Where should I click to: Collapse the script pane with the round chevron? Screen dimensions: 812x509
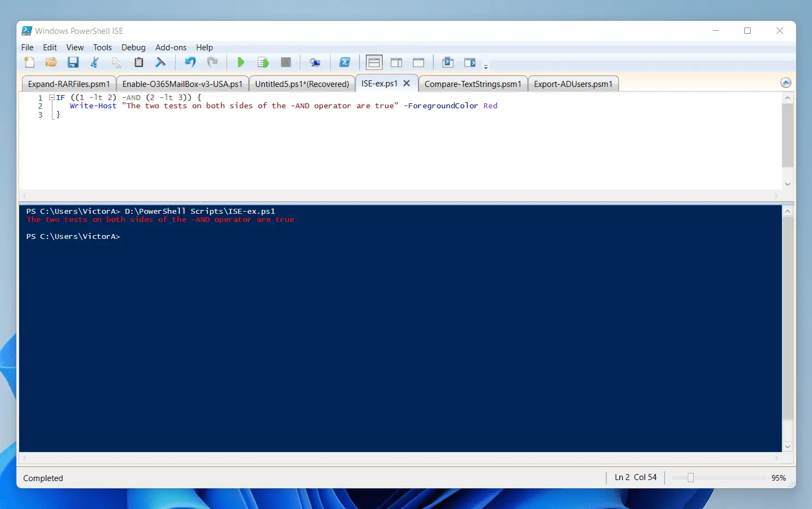click(x=786, y=83)
